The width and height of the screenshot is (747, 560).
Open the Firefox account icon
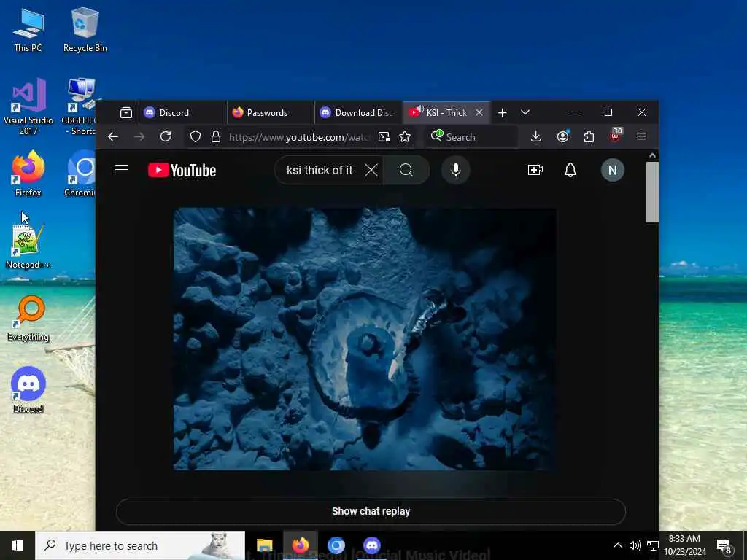tap(562, 137)
